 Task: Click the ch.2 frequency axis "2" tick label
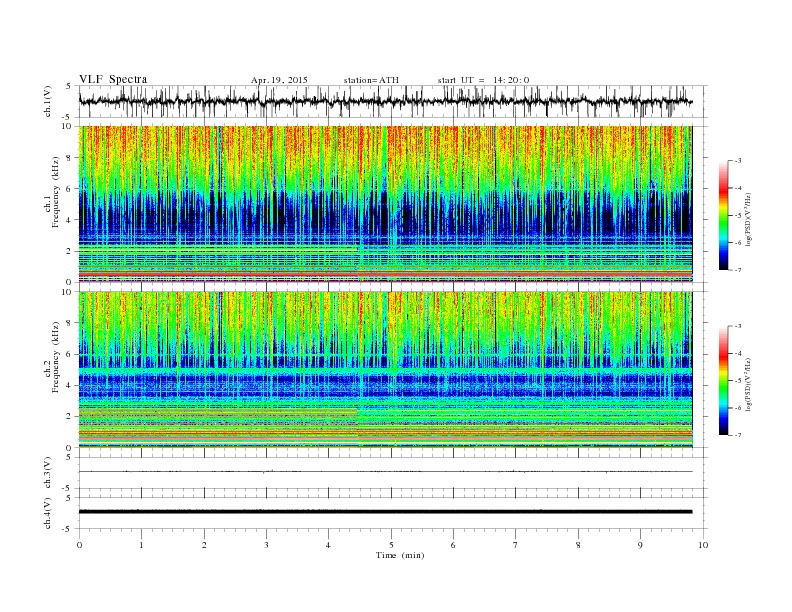tap(69, 417)
